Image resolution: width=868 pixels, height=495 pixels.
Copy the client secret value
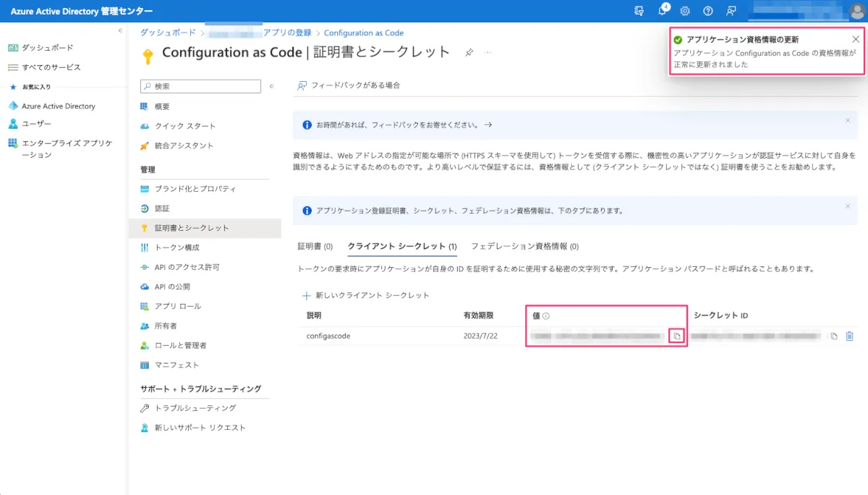pos(676,336)
